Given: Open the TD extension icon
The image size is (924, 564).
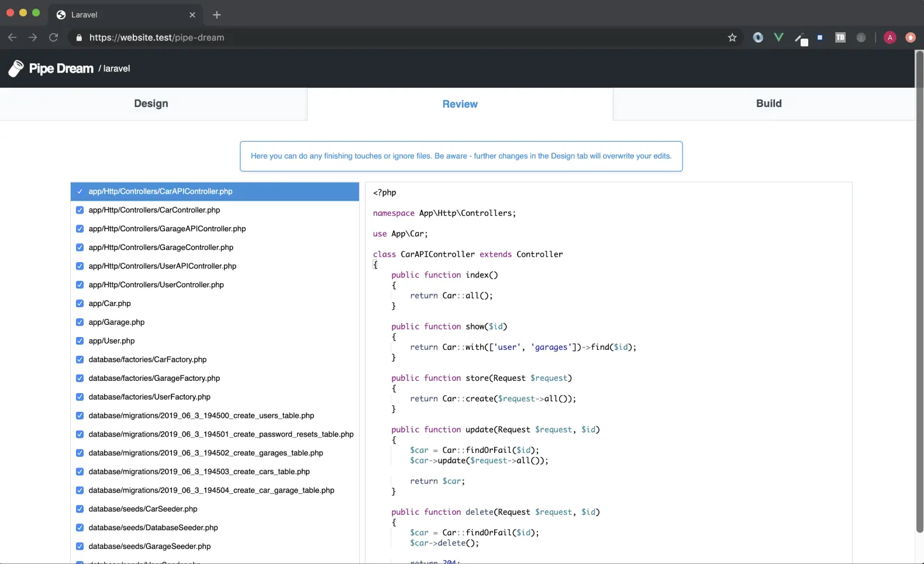Looking at the screenshot, I should [x=840, y=37].
